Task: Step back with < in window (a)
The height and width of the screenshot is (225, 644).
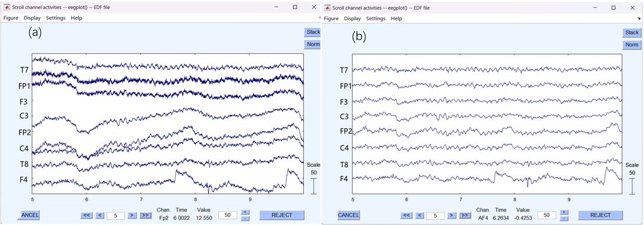Action: tap(100, 215)
